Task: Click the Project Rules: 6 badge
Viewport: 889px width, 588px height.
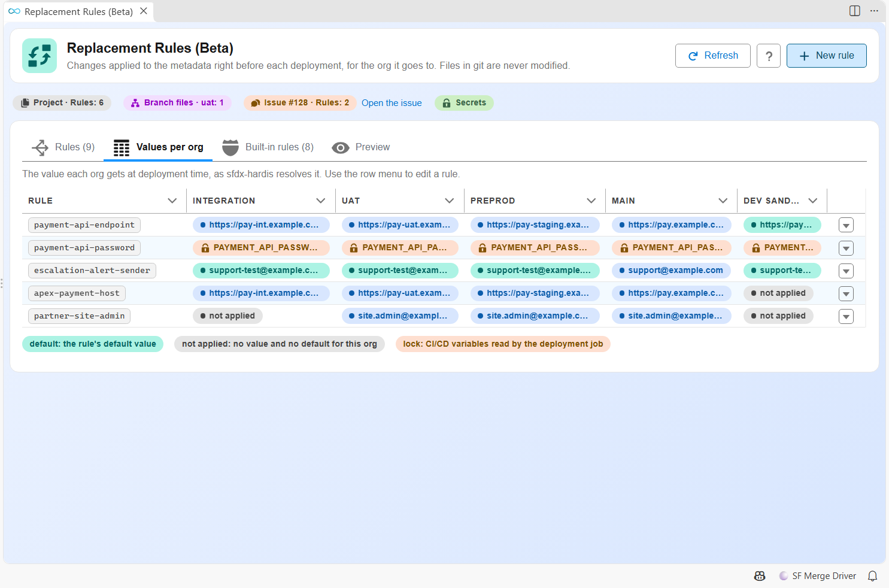Action: tap(62, 103)
